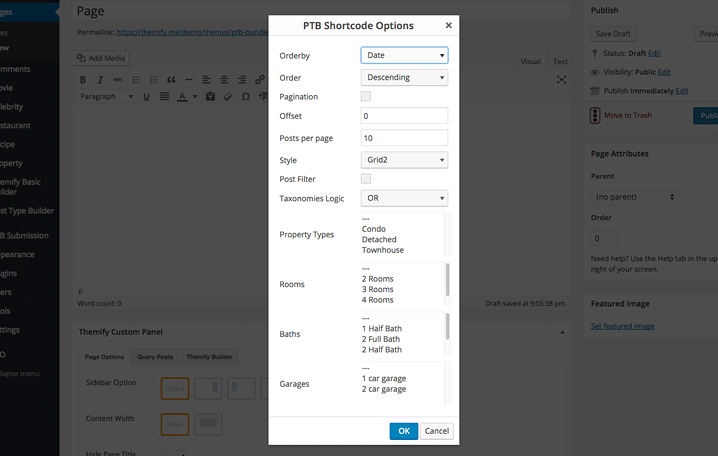Viewport: 718px width, 456px height.
Task: Toggle bold formatting in editor toolbar
Action: point(83,80)
